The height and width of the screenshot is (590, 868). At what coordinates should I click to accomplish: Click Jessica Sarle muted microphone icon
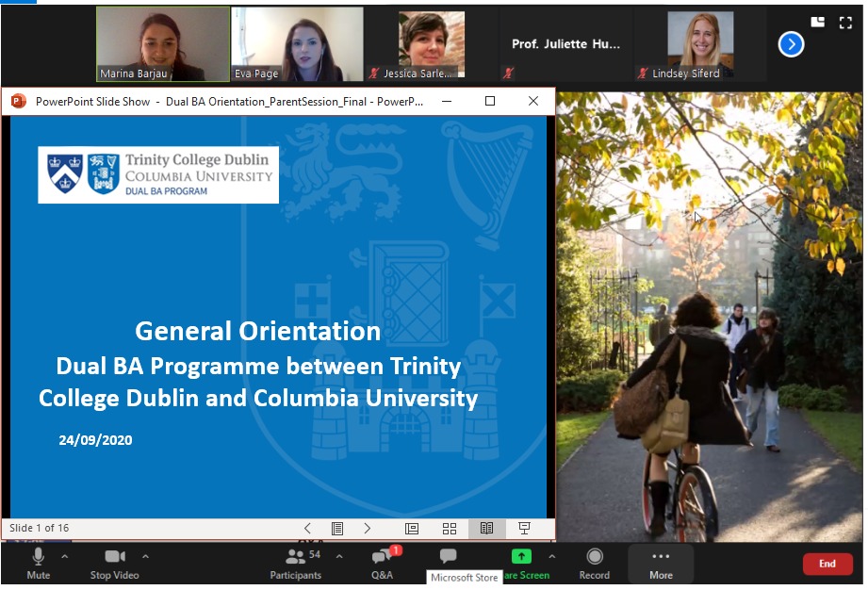point(373,74)
